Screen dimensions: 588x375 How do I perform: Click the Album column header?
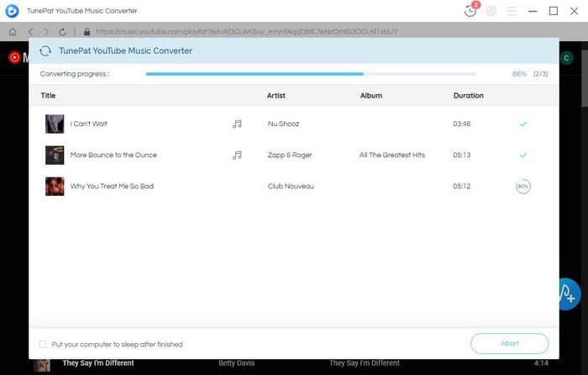371,96
